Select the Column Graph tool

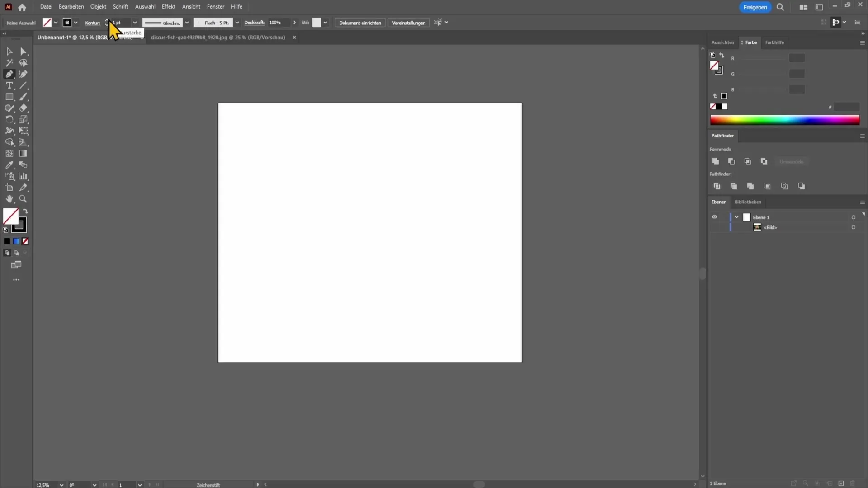click(x=24, y=176)
